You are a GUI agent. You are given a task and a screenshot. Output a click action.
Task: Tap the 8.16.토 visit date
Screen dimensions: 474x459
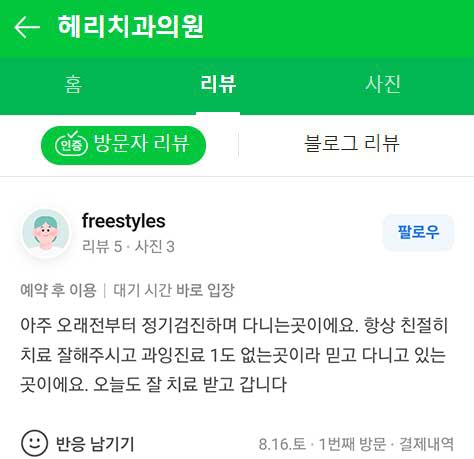click(282, 444)
